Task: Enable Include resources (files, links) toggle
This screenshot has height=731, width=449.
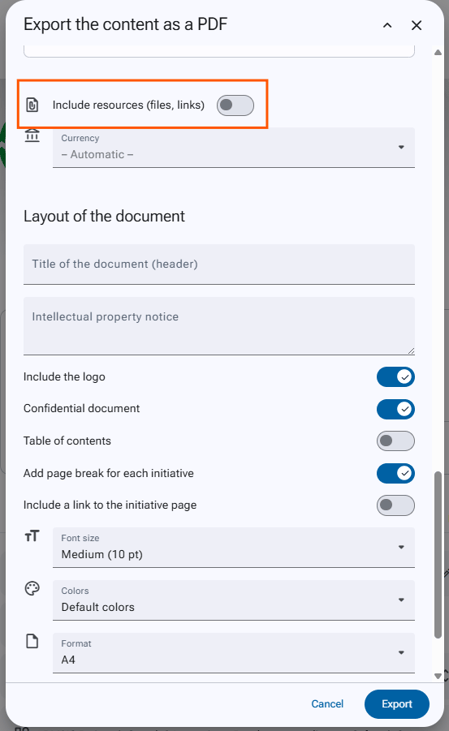Action: pos(235,105)
